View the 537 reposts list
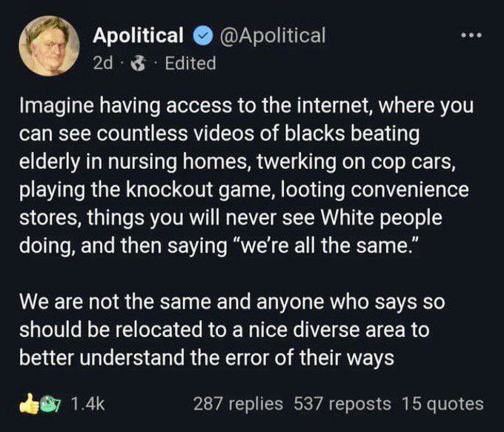This screenshot has width=504, height=432. 342,404
